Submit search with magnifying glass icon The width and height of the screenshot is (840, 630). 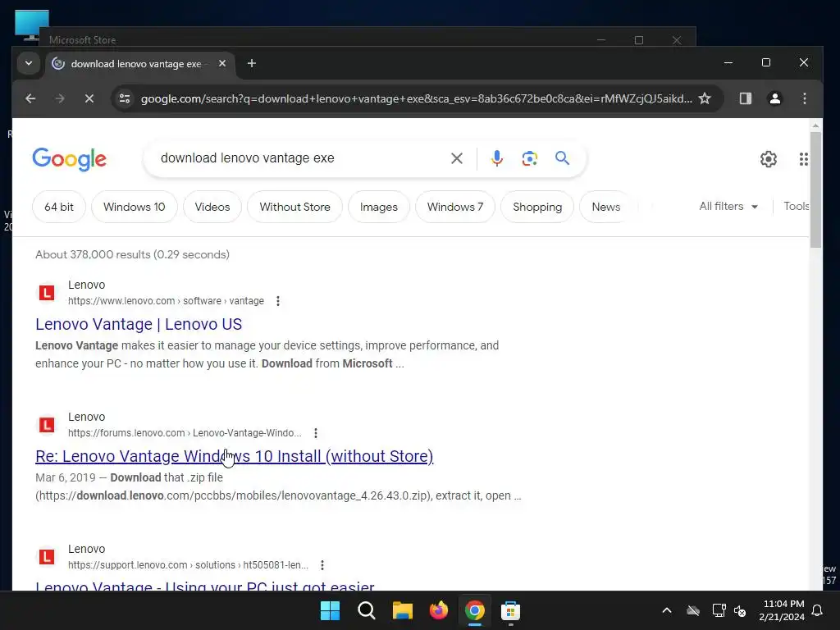coord(562,158)
